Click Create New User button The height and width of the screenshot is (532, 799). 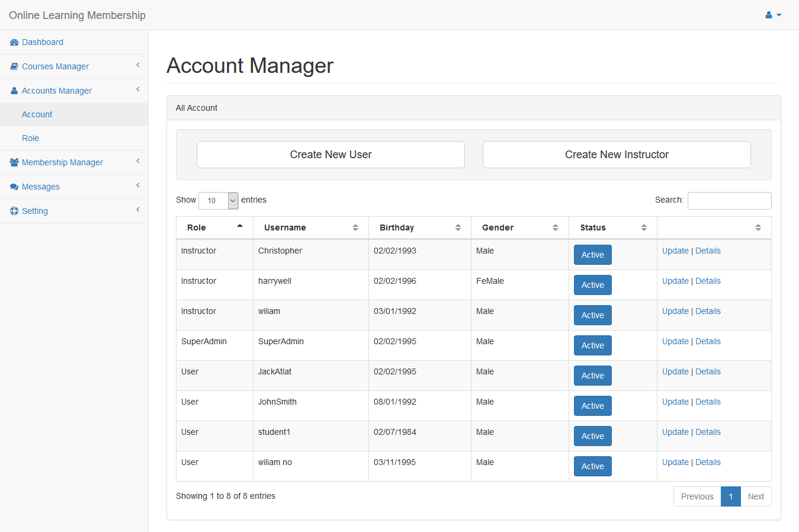click(x=330, y=155)
